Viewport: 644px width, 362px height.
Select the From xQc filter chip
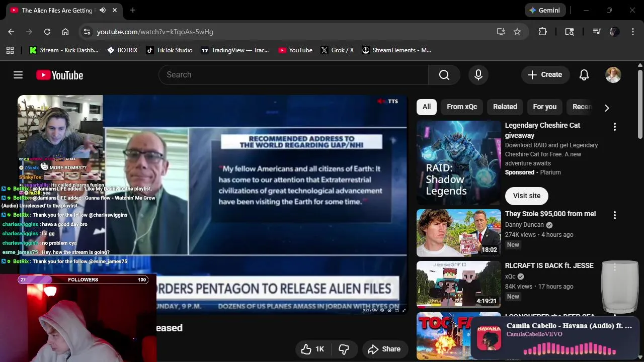(462, 107)
